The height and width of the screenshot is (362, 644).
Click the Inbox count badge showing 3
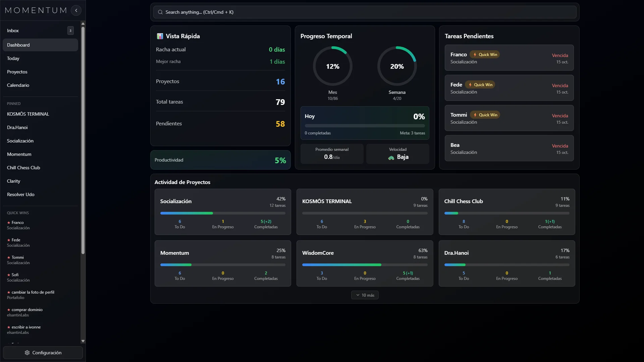70,31
